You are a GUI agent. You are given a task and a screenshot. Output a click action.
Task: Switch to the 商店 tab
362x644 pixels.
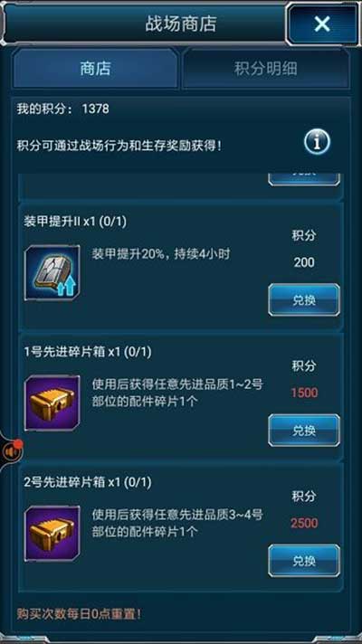95,69
